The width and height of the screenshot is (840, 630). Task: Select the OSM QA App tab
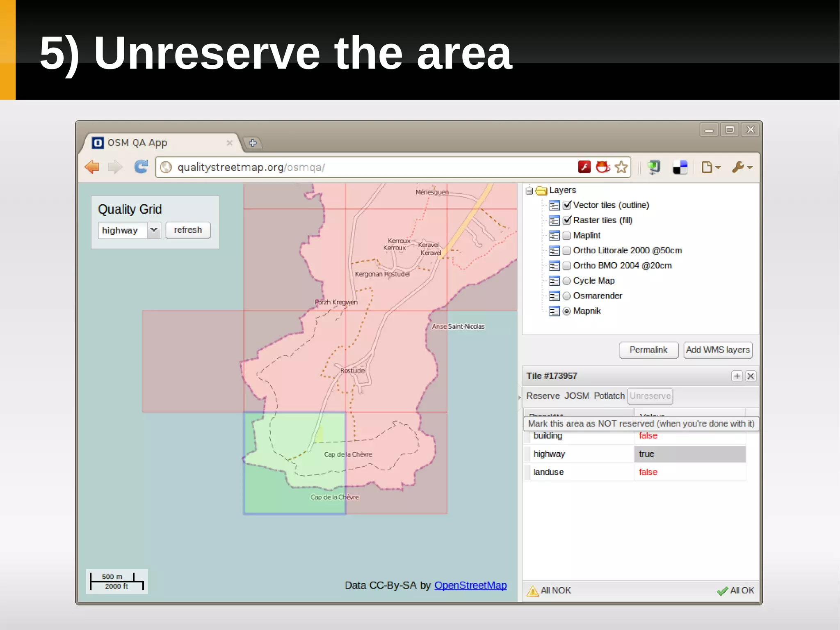pyautogui.click(x=160, y=143)
